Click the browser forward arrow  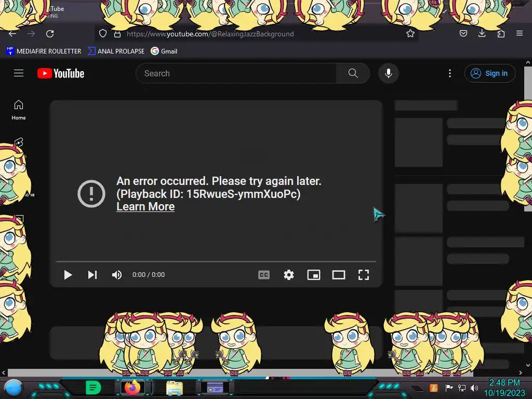[x=31, y=34]
